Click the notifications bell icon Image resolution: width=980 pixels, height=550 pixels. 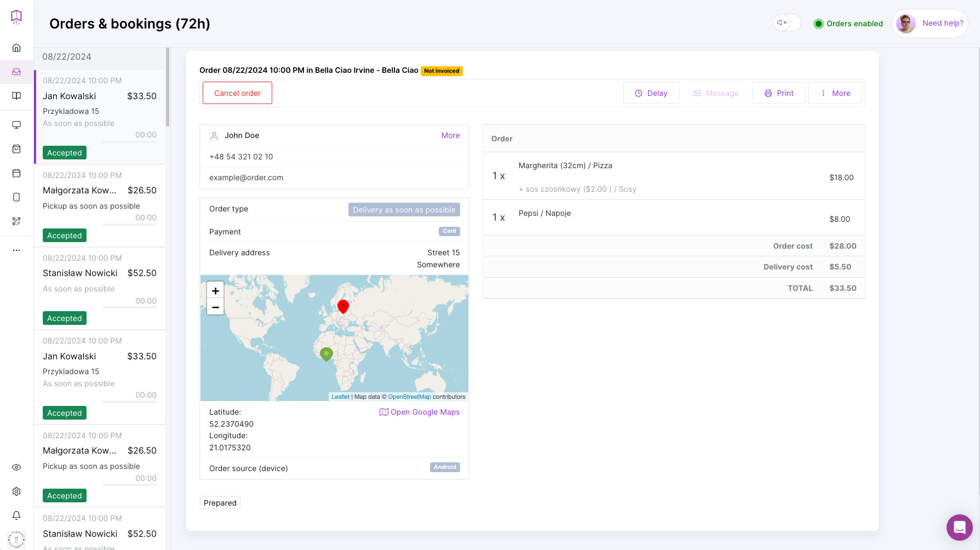point(16,515)
